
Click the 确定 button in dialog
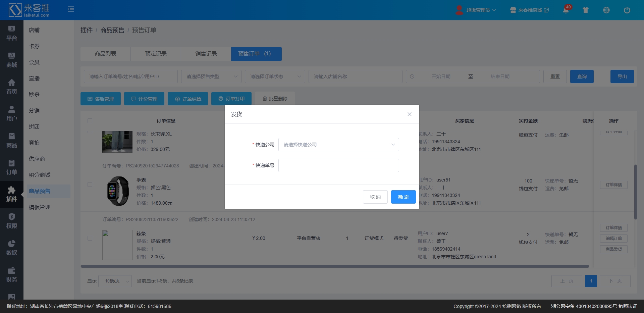(403, 197)
